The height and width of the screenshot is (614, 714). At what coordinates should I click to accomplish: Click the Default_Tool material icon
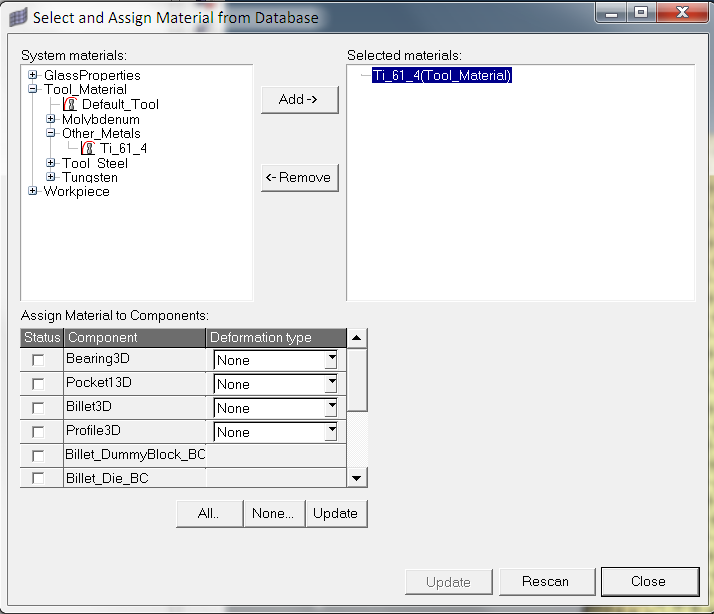(x=71, y=104)
